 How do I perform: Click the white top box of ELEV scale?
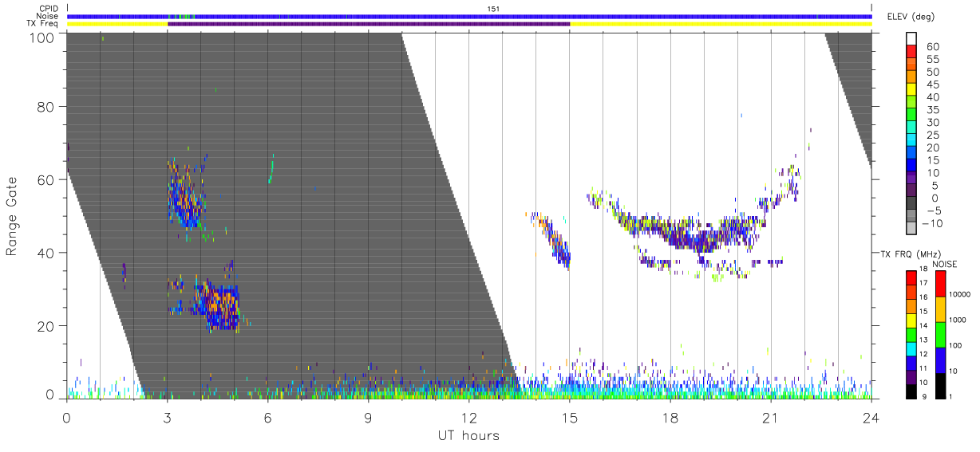(912, 37)
